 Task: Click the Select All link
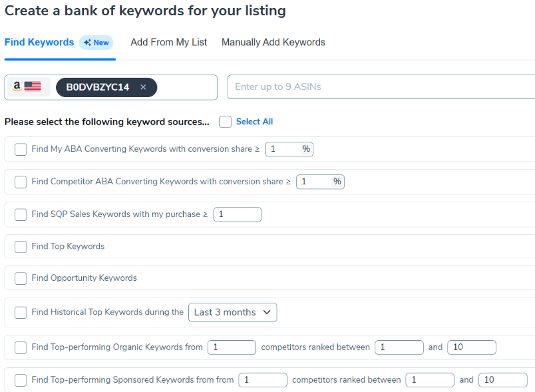click(x=254, y=122)
